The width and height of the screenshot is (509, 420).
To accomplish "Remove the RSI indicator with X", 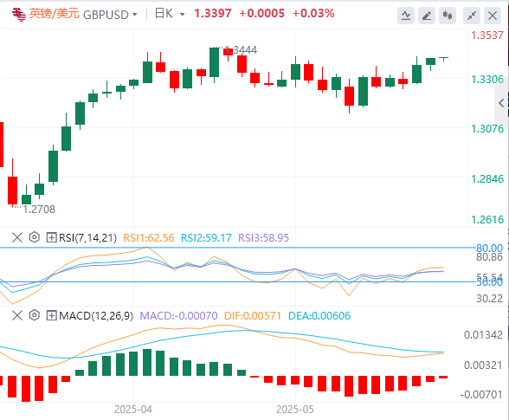I will pos(17,237).
